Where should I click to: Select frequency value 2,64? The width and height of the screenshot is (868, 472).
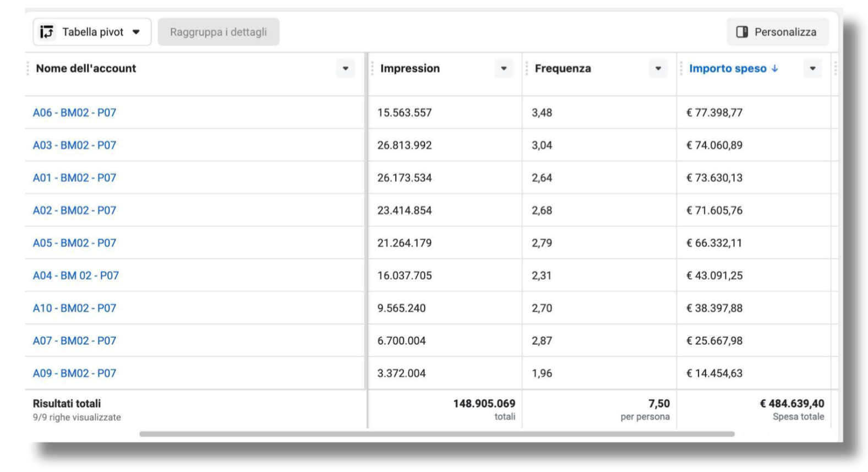[542, 177]
